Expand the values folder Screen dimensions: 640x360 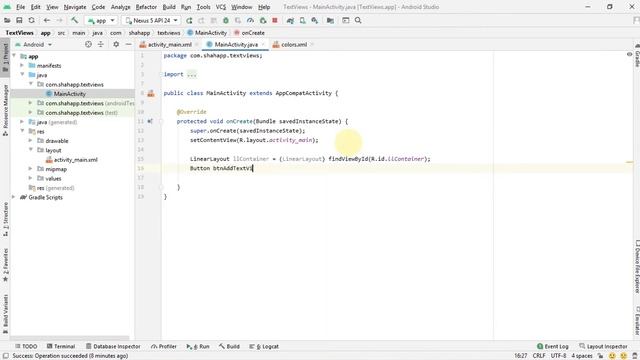[30, 178]
